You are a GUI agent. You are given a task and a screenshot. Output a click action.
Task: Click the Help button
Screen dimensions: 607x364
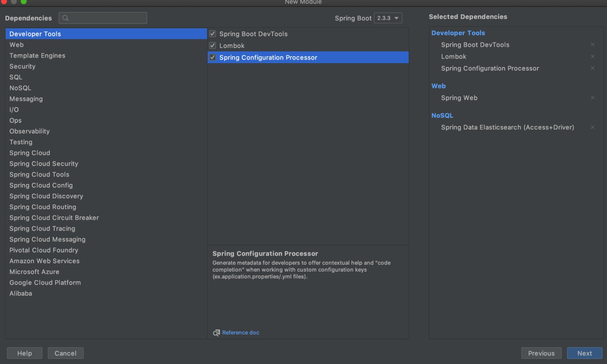25,353
